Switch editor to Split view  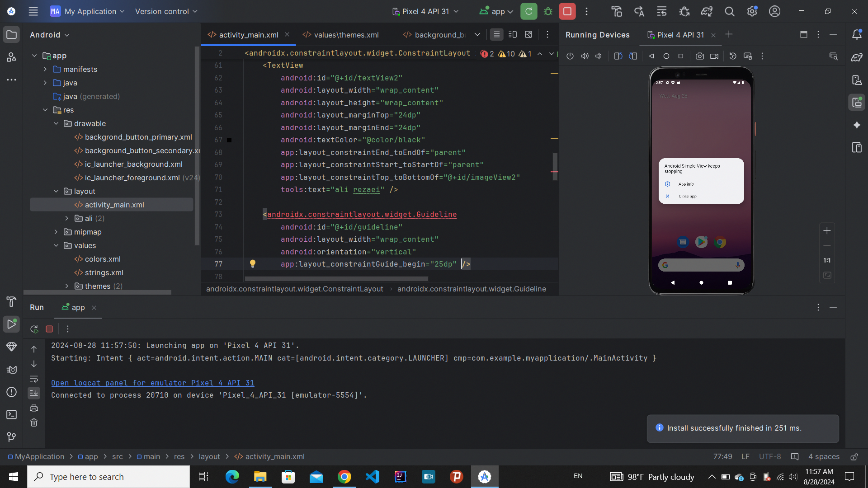(x=513, y=34)
